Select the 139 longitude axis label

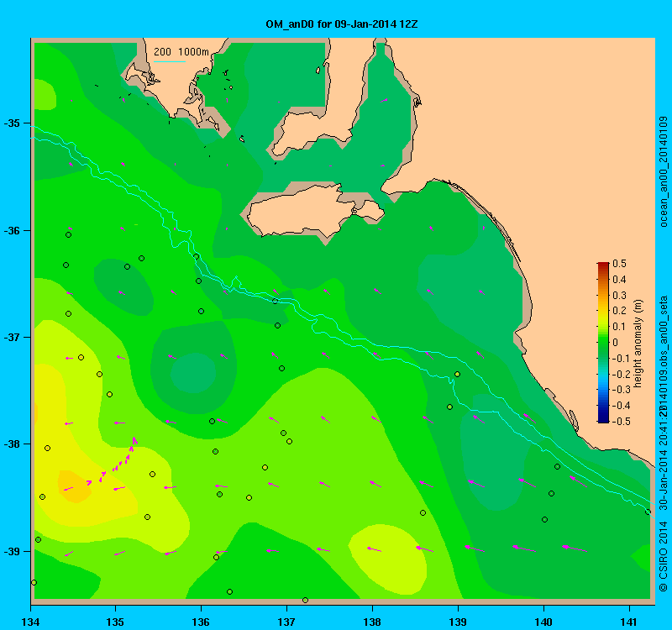pos(458,622)
